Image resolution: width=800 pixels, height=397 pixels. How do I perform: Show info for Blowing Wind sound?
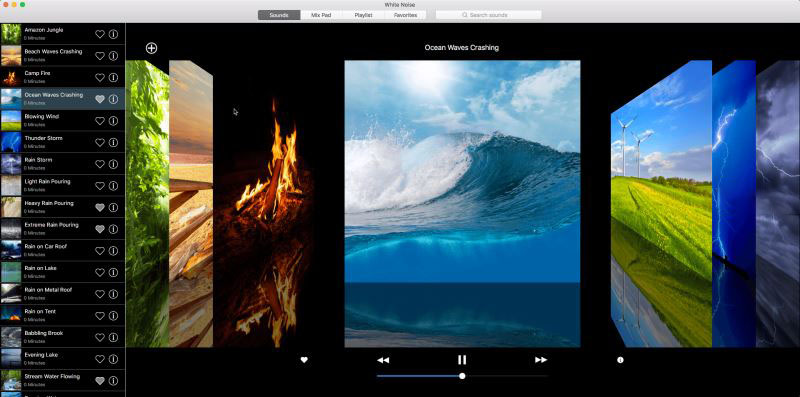click(x=113, y=121)
